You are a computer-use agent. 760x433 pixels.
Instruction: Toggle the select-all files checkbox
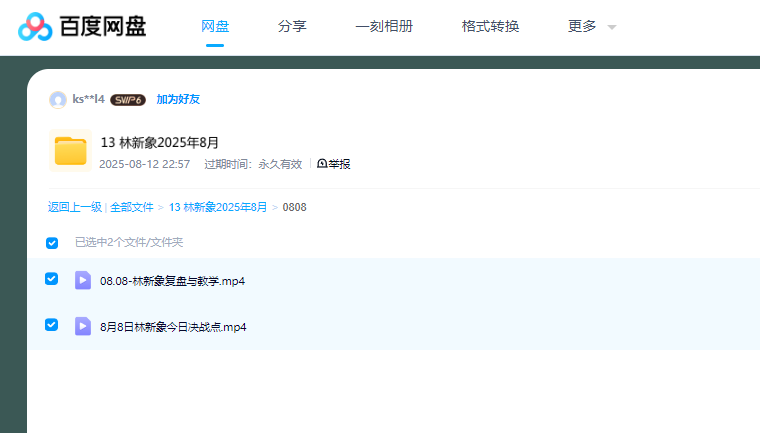pos(52,243)
